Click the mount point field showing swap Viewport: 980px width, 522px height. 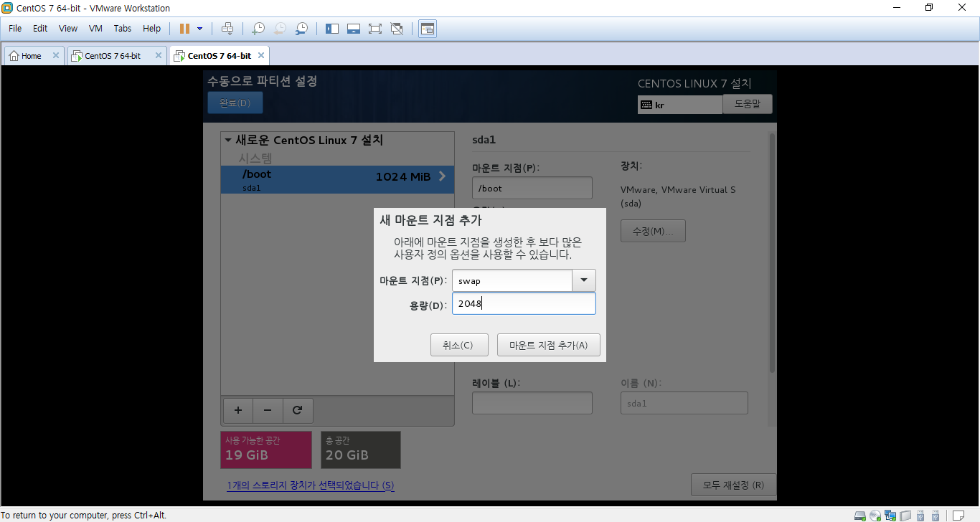pyautogui.click(x=512, y=280)
